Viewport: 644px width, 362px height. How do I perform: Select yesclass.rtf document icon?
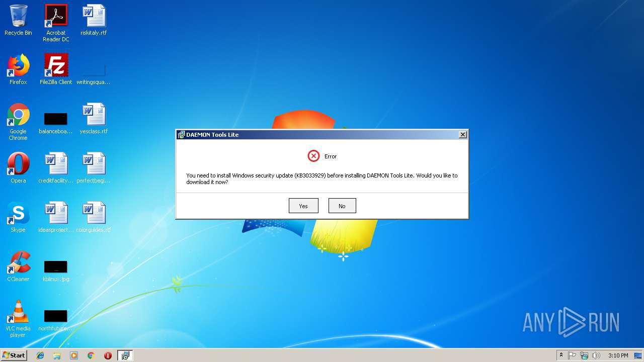pos(94,119)
